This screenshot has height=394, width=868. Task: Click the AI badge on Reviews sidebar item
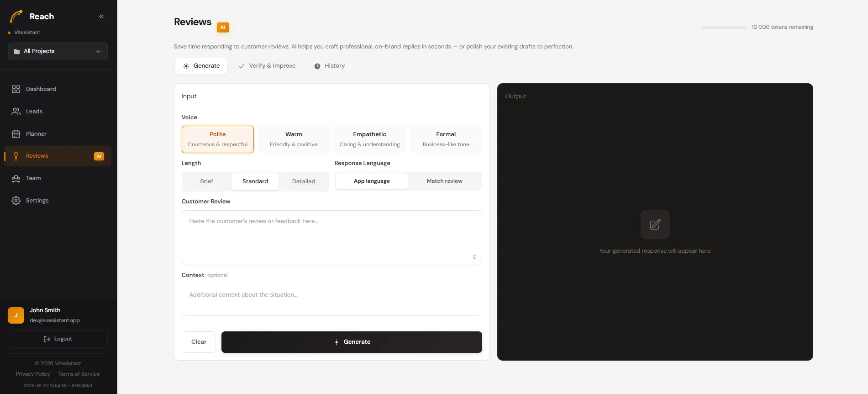click(x=99, y=156)
